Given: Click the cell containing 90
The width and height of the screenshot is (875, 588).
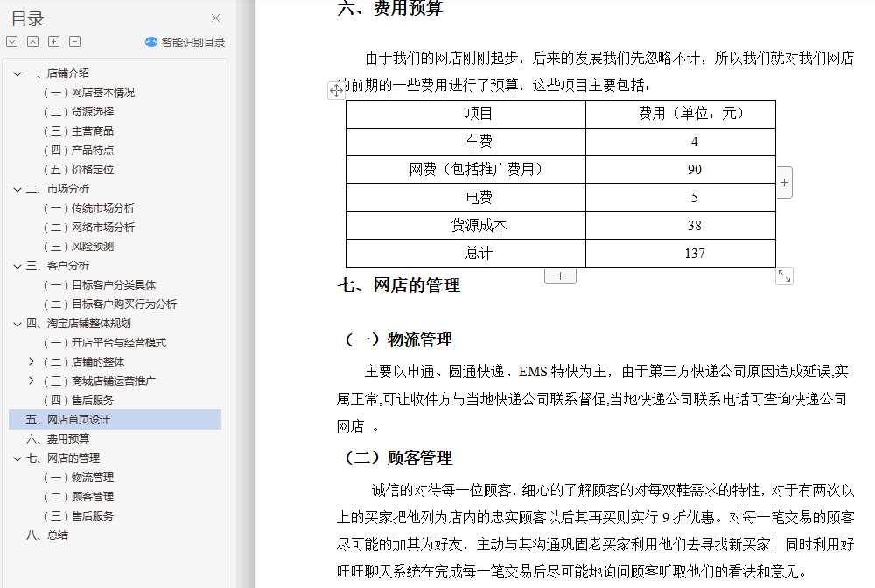Looking at the screenshot, I should click(x=681, y=169).
